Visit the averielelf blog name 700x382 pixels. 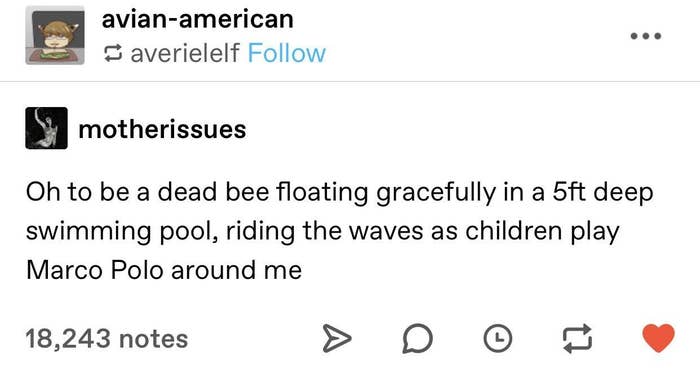click(185, 54)
